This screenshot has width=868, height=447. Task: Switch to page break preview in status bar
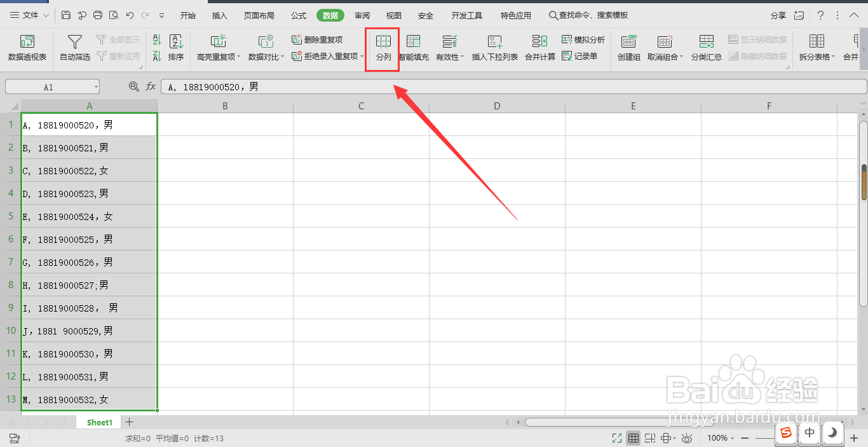pyautogui.click(x=650, y=438)
